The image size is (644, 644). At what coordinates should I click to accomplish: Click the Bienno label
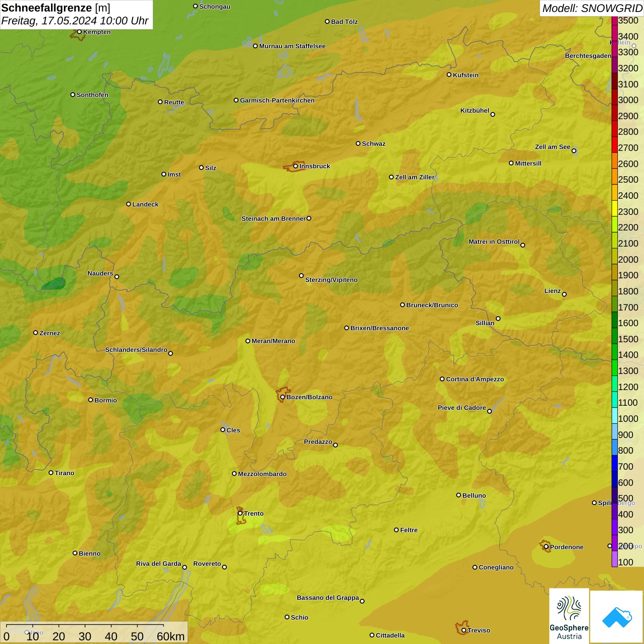[x=90, y=553]
